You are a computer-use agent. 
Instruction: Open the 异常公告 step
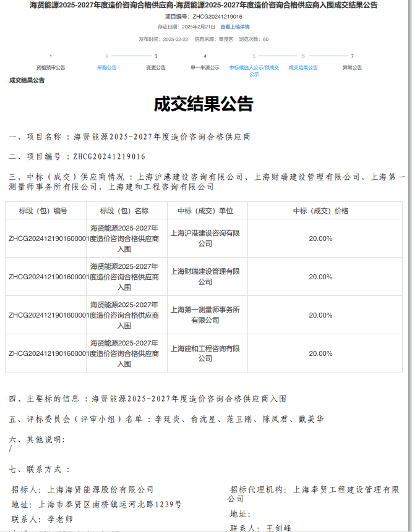[352, 67]
